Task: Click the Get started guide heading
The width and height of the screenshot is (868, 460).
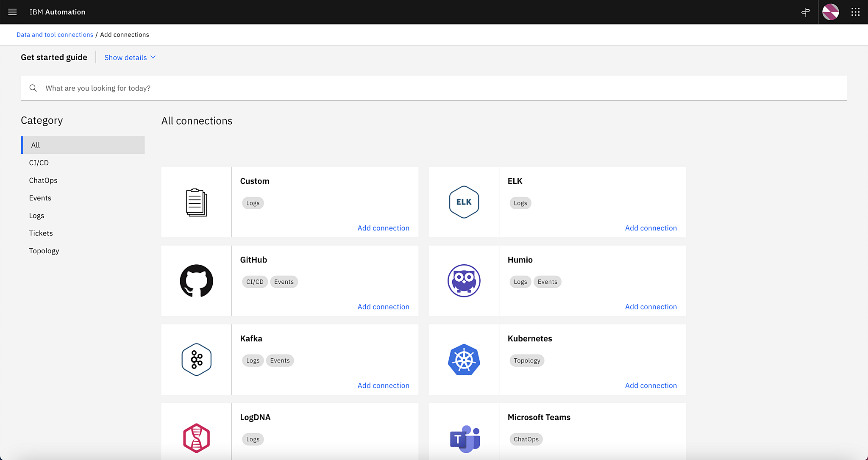Action: 54,57
